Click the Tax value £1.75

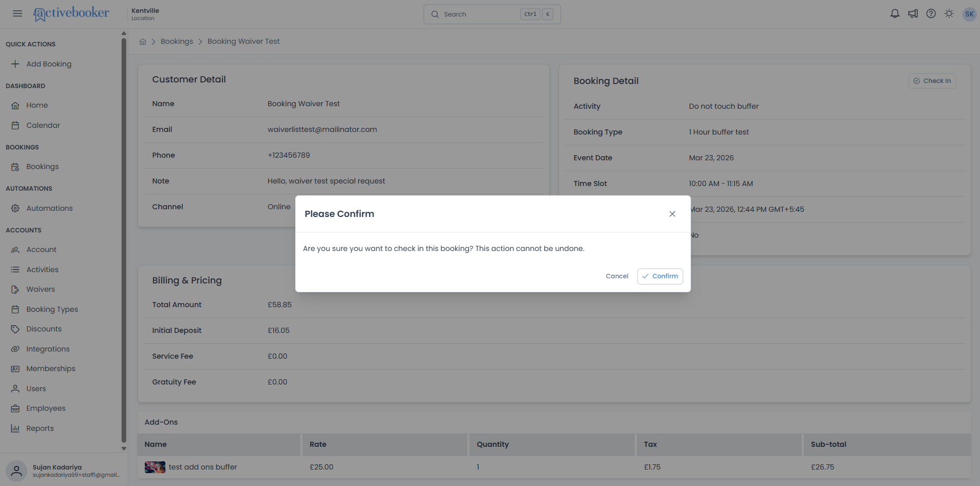click(x=652, y=467)
